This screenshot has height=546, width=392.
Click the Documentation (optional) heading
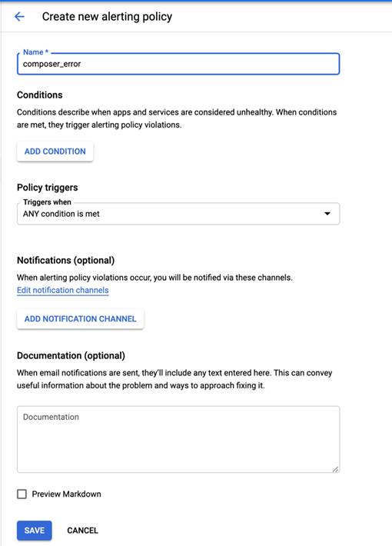tap(71, 355)
